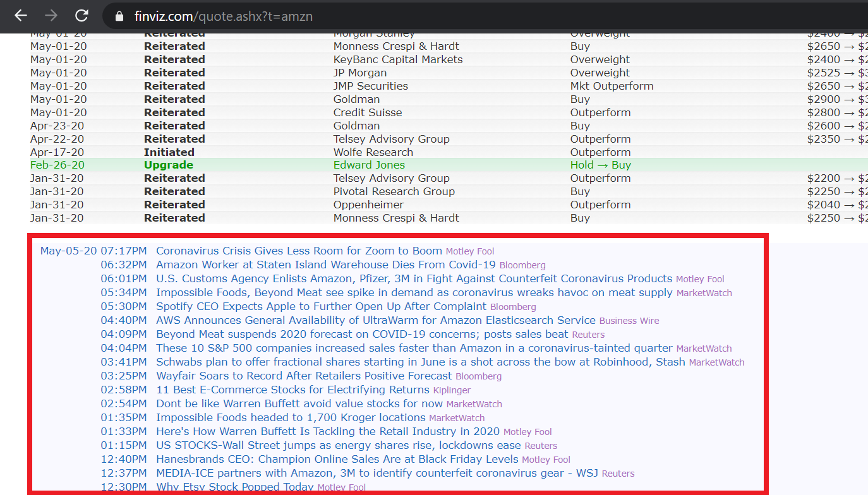Click the Bloomberg source on the Wayfair headline
Image resolution: width=868 pixels, height=495 pixels.
coord(478,377)
